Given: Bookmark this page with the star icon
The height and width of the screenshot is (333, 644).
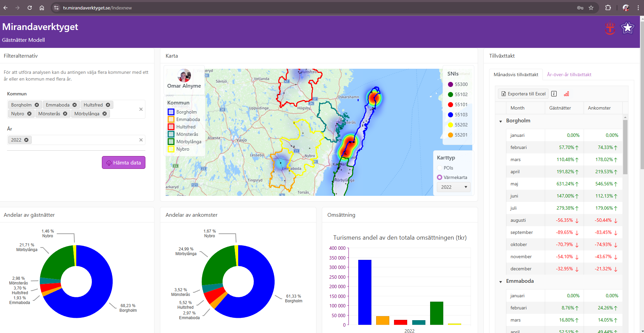Looking at the screenshot, I should click(591, 8).
